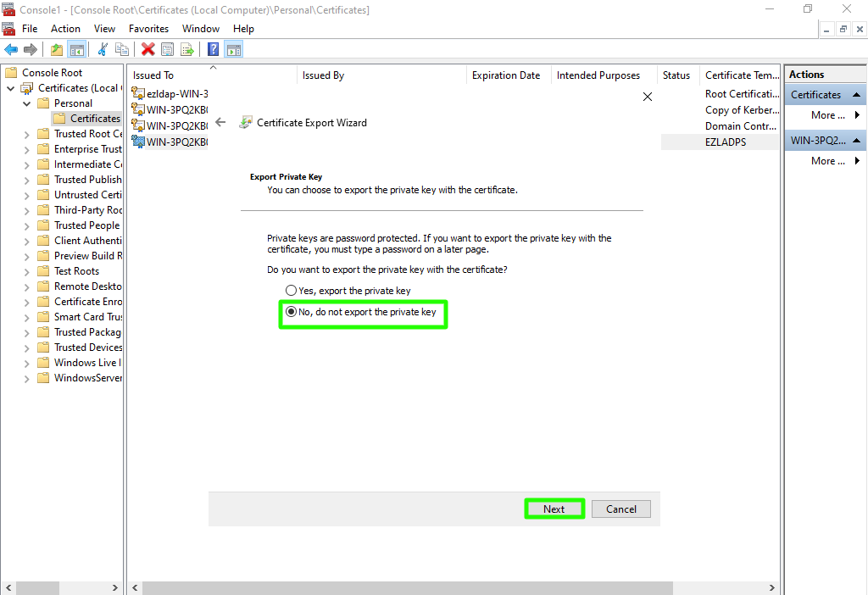Toggle Show/Hide Console Tree toolbar icon
This screenshot has height=595, width=868.
77,50
